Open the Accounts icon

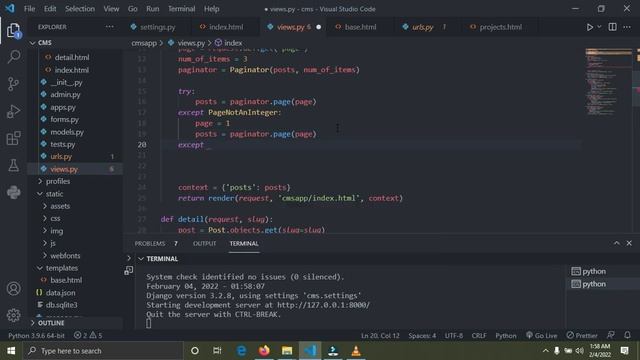coord(13,289)
